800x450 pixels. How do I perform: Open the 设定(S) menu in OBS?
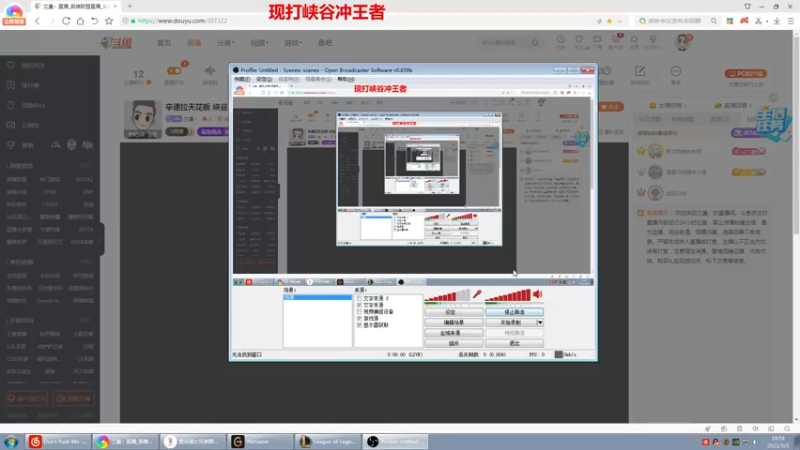264,79
